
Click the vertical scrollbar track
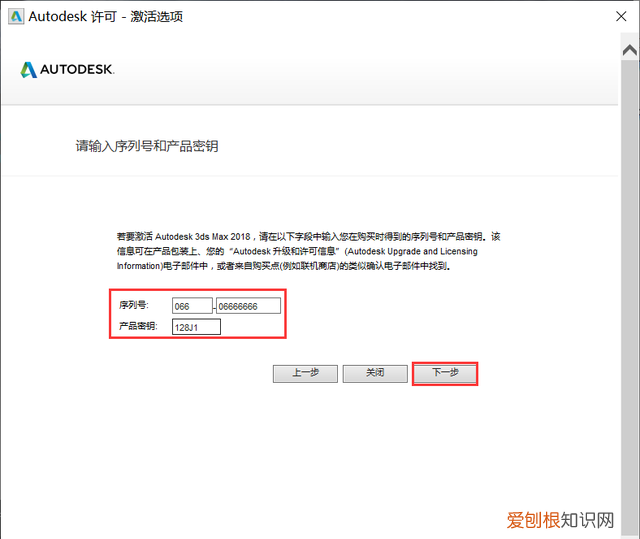630,298
